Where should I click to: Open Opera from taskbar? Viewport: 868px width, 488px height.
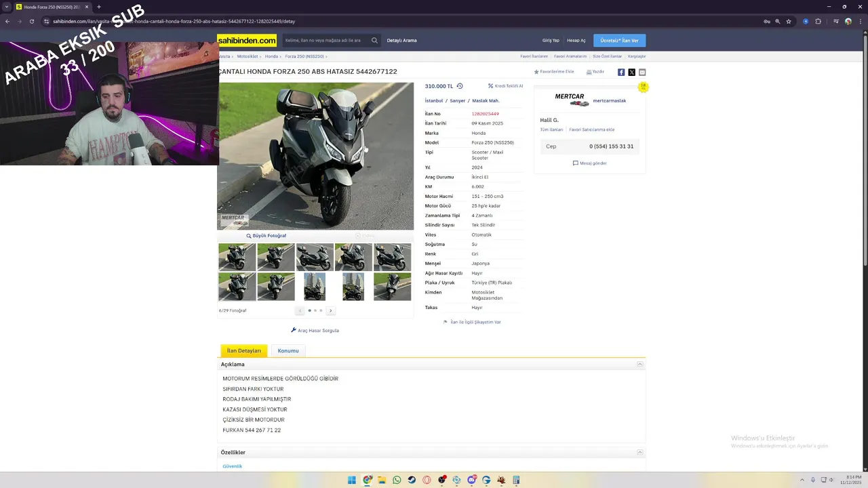[427, 480]
